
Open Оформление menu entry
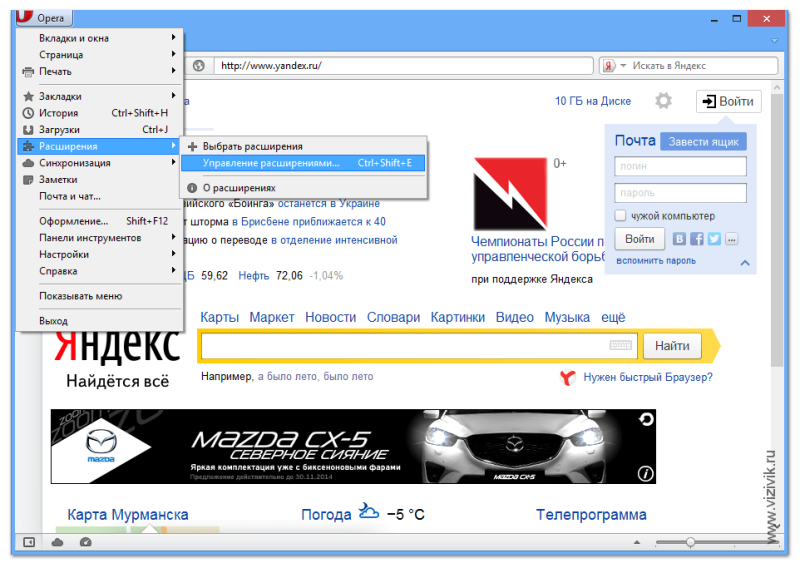coord(99,221)
